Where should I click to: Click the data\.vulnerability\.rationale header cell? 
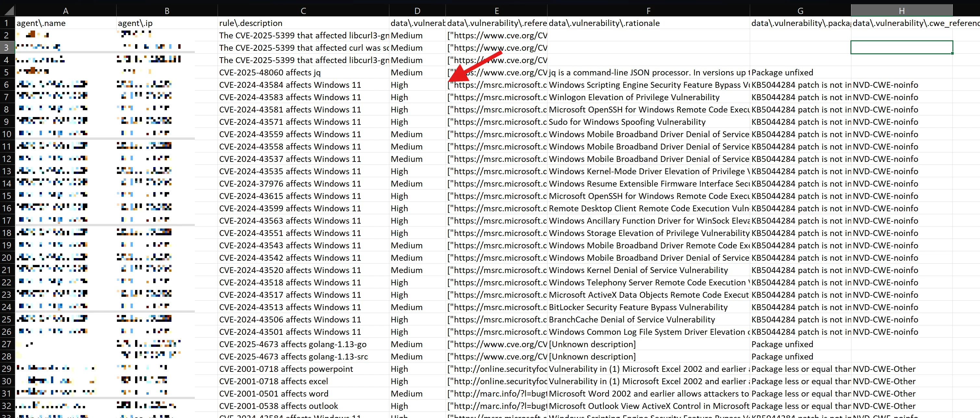(x=649, y=23)
